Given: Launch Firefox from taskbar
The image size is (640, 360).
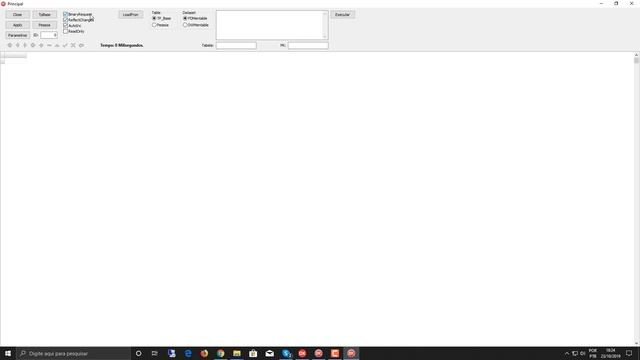Looking at the screenshot, I should click(x=204, y=353).
